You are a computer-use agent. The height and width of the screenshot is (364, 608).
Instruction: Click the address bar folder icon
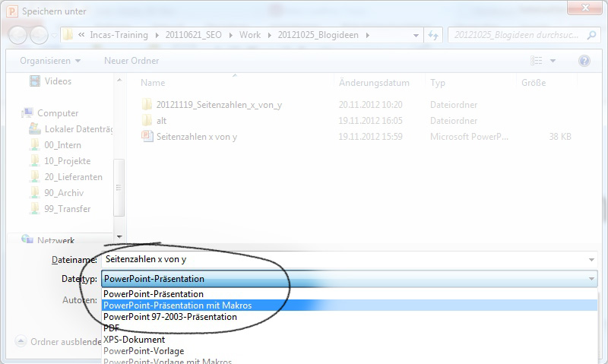[x=68, y=35]
